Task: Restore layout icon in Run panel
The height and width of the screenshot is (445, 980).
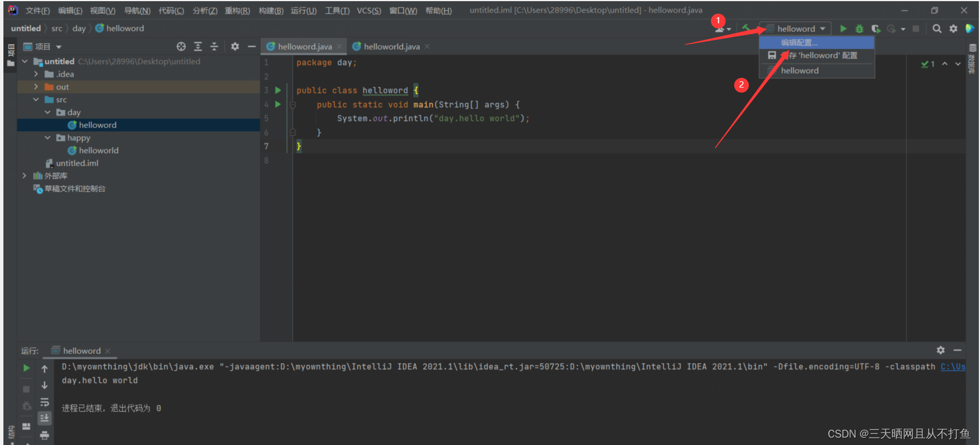Action: (x=26, y=426)
